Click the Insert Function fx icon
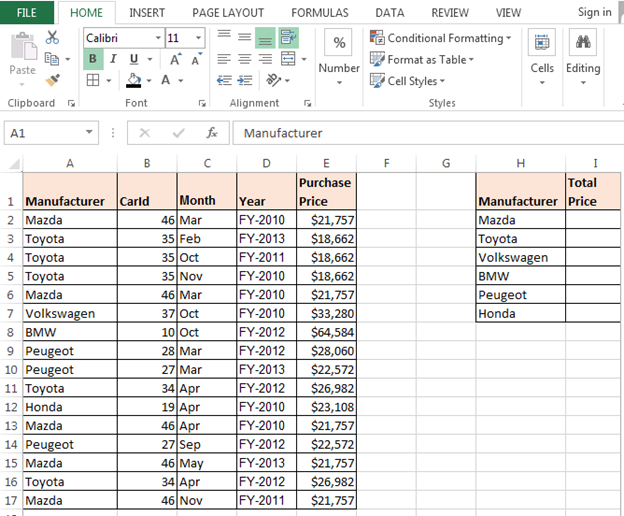 point(212,133)
